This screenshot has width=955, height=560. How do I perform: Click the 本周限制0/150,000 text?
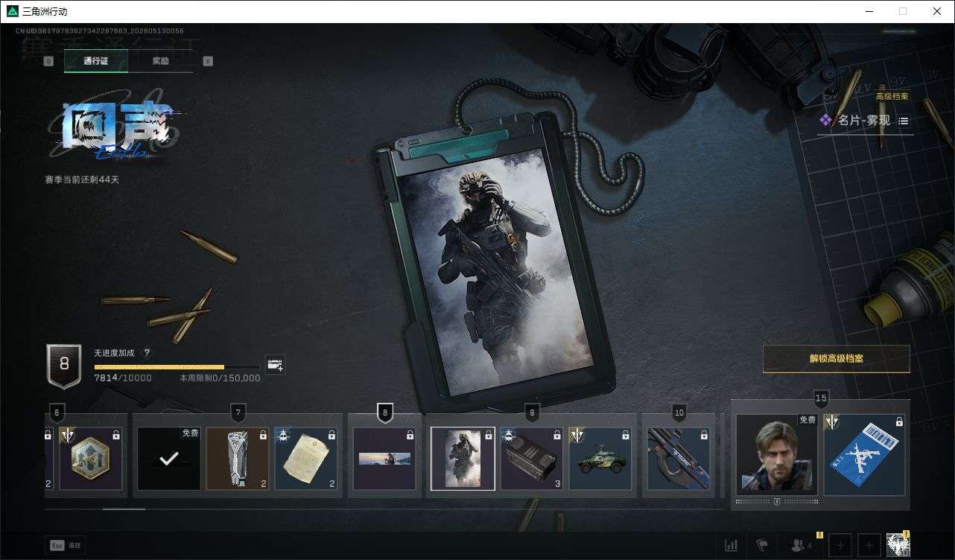click(220, 378)
